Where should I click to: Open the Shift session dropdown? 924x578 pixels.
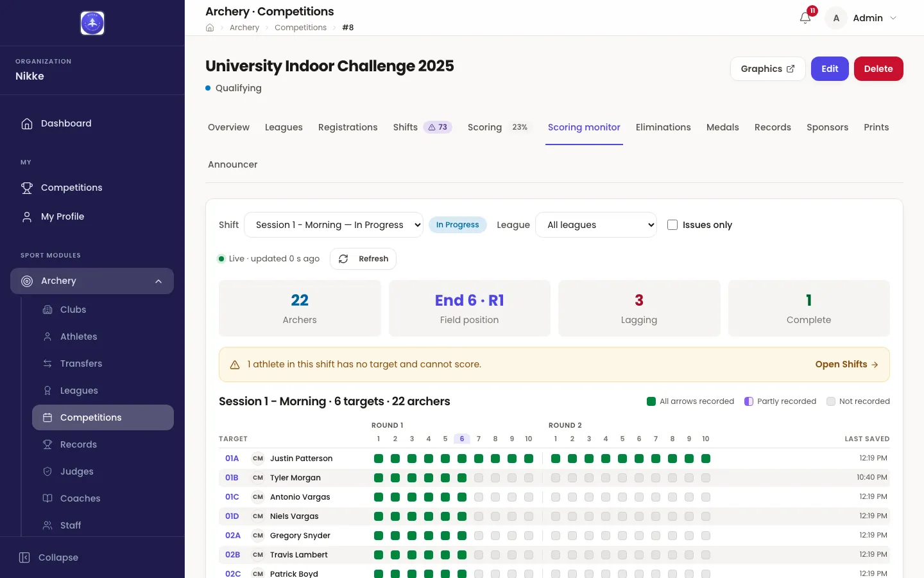334,225
